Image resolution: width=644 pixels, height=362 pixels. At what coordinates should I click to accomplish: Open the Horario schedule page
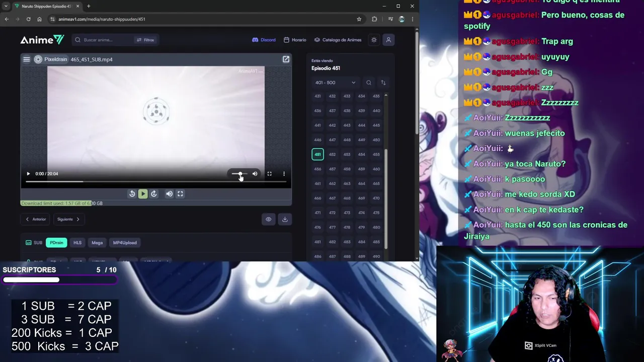(x=295, y=40)
